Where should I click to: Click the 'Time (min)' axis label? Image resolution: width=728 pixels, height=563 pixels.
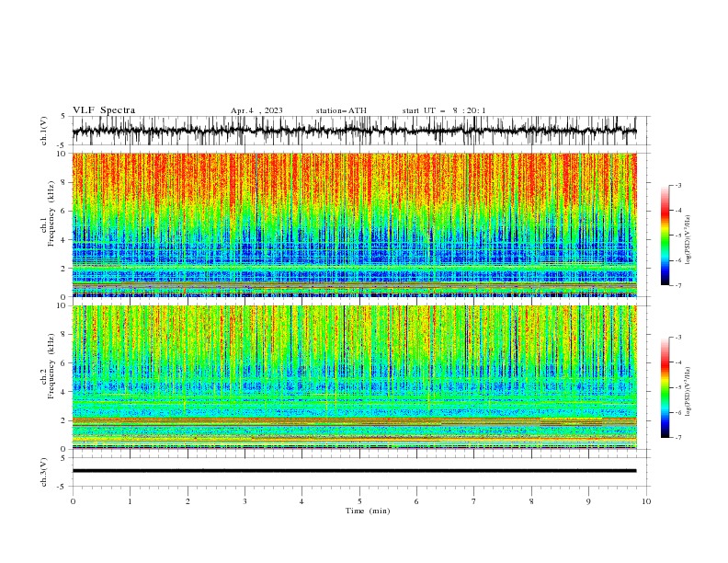click(368, 511)
